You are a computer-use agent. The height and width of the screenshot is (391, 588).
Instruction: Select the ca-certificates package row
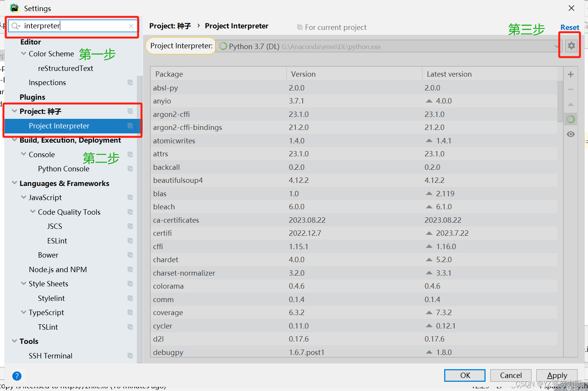click(x=354, y=220)
